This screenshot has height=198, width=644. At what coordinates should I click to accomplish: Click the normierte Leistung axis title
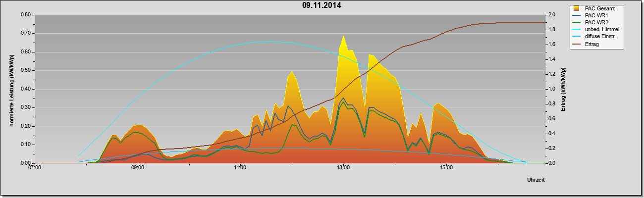click(11, 90)
